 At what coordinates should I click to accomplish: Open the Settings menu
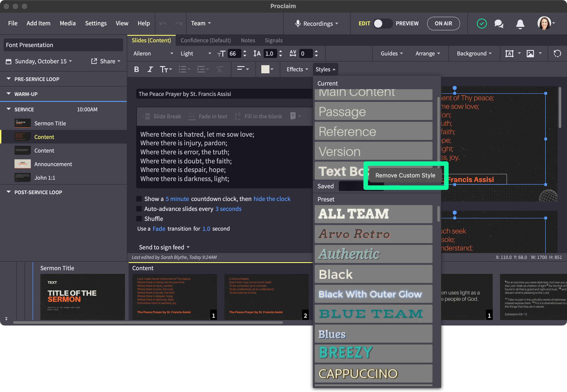tap(96, 23)
